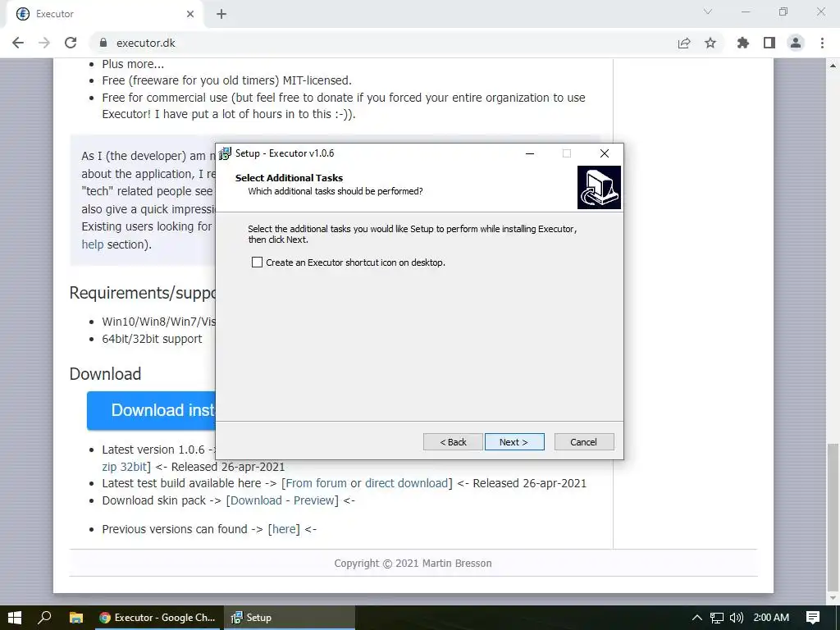Close the Executor browser tab
Image resolution: width=840 pixels, height=630 pixels.
pos(190,14)
